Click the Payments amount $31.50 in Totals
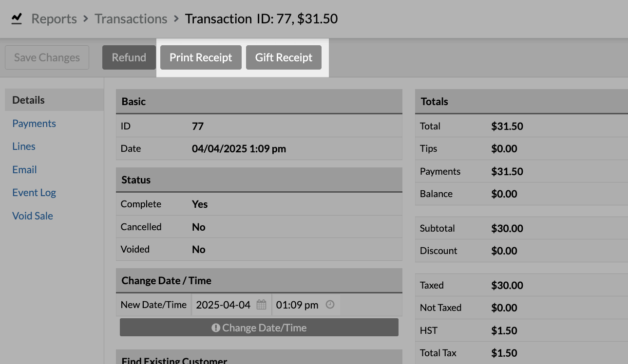This screenshot has height=364, width=628. click(507, 171)
